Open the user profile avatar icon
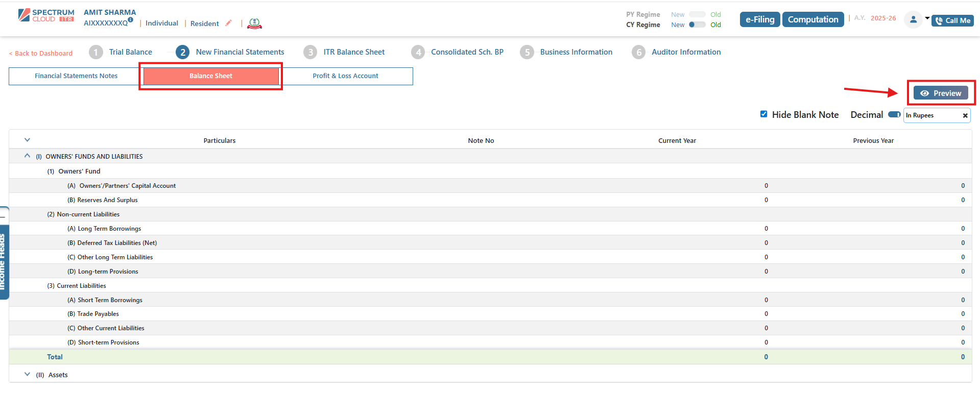The image size is (980, 393). coord(913,19)
